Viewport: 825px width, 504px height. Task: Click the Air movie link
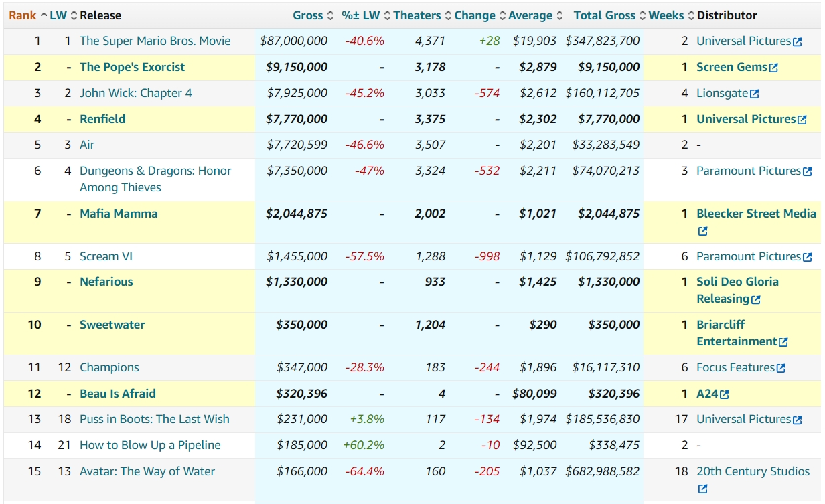tap(87, 145)
